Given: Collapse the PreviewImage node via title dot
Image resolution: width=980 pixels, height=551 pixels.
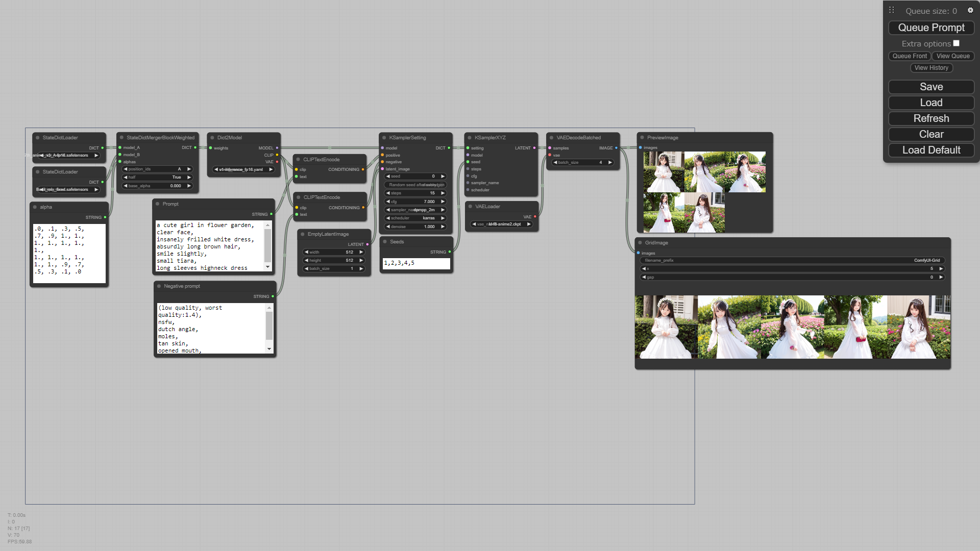Looking at the screenshot, I should pyautogui.click(x=642, y=138).
